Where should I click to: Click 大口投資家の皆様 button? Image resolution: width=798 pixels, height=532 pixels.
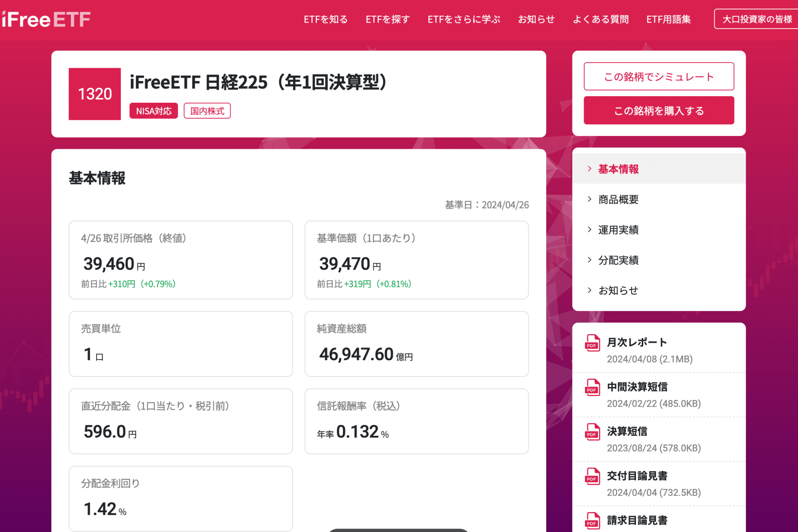[x=756, y=19]
